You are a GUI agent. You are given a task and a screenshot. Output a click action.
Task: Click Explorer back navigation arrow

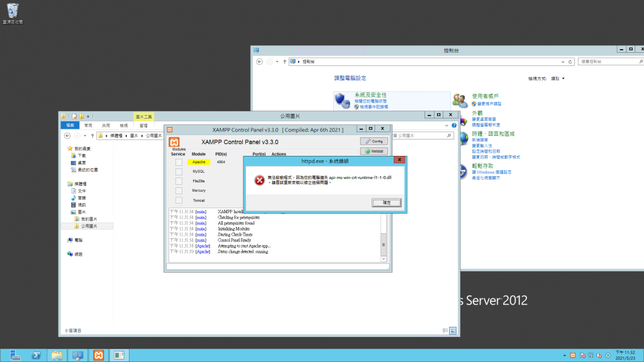pyautogui.click(x=67, y=136)
